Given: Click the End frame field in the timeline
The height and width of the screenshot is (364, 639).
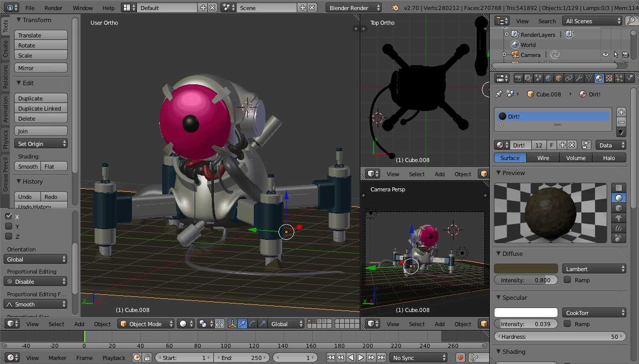Looking at the screenshot, I should point(242,357).
